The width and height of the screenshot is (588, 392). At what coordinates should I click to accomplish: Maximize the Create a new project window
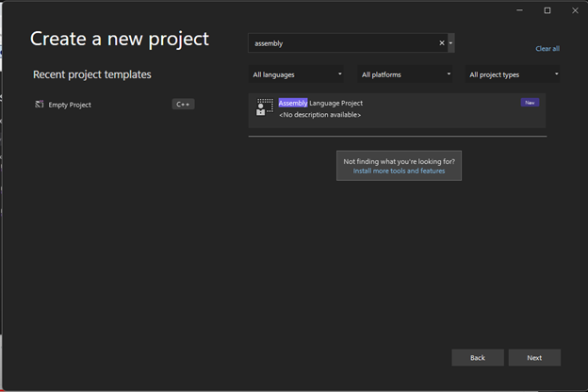(x=547, y=10)
